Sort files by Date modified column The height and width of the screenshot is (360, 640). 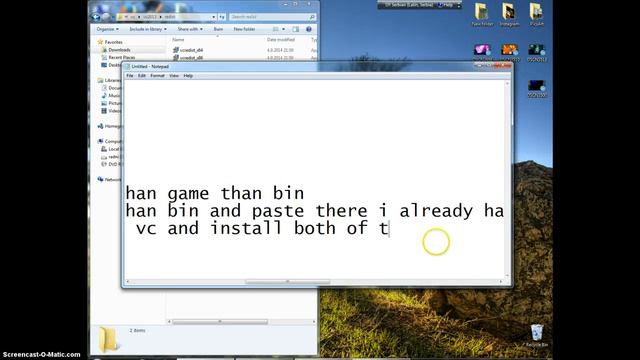(280, 40)
